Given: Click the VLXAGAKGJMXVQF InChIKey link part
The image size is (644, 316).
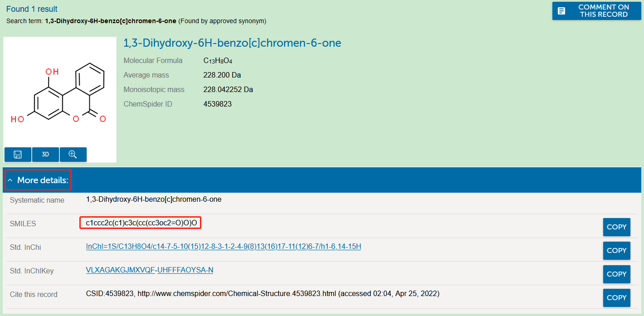Looking at the screenshot, I should coord(120,270).
